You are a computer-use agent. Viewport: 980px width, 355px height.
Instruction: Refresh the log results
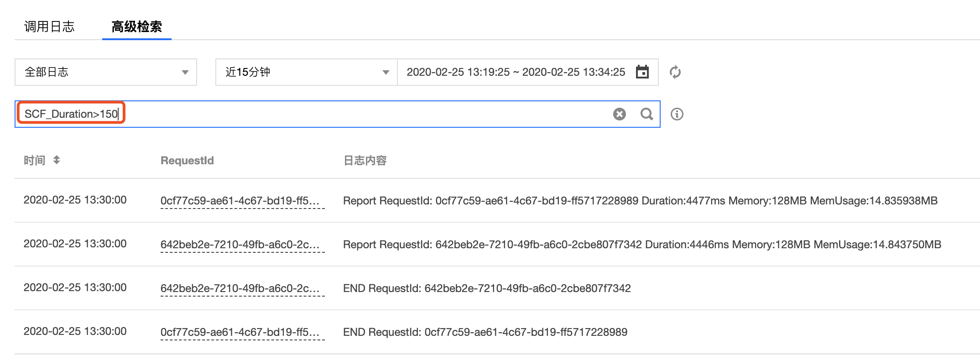pyautogui.click(x=675, y=72)
